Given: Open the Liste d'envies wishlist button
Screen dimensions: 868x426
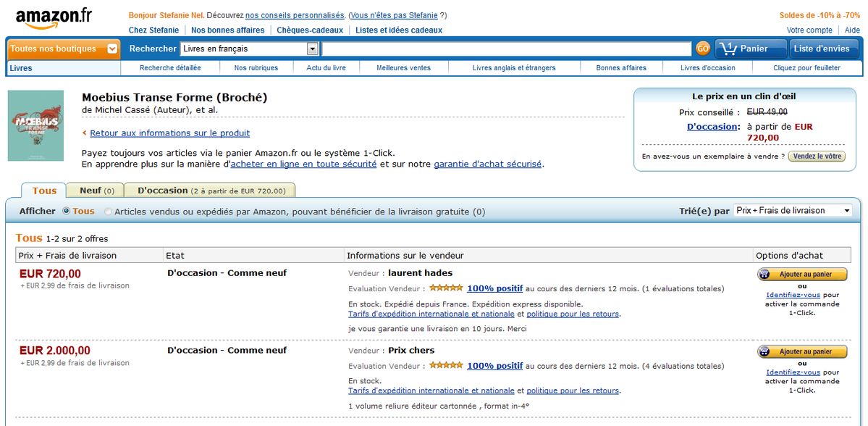Looking at the screenshot, I should coord(821,49).
